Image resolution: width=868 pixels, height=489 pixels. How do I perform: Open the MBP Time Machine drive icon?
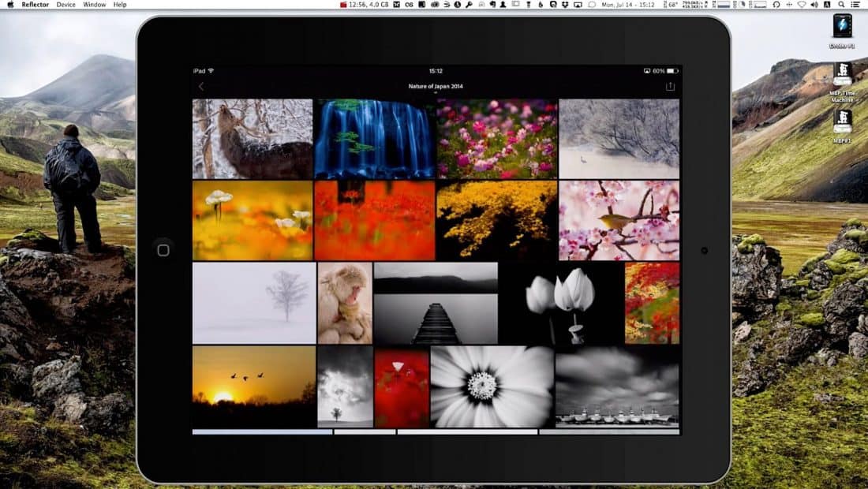(x=842, y=74)
